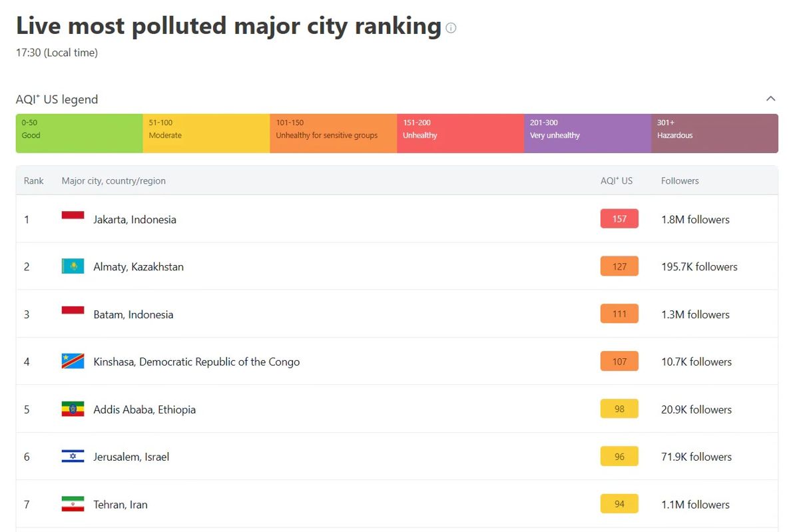The image size is (799, 532).
Task: Click the Democratic Republic of Congo flag
Action: 73,362
